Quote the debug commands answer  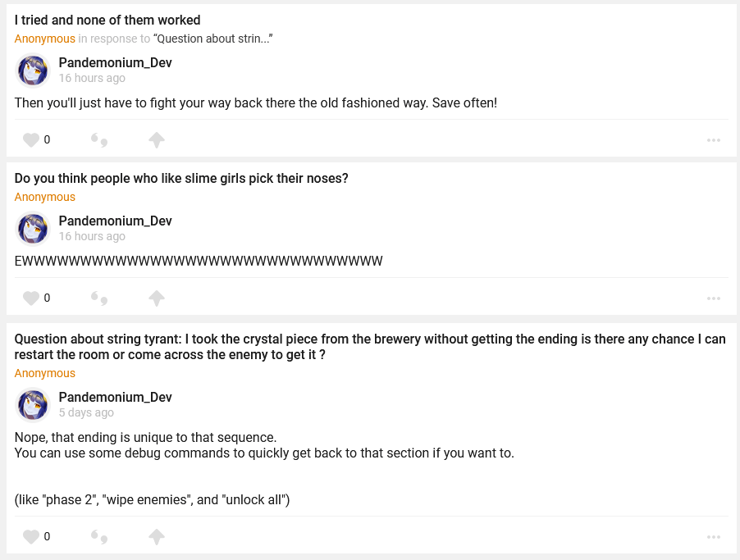(99, 537)
